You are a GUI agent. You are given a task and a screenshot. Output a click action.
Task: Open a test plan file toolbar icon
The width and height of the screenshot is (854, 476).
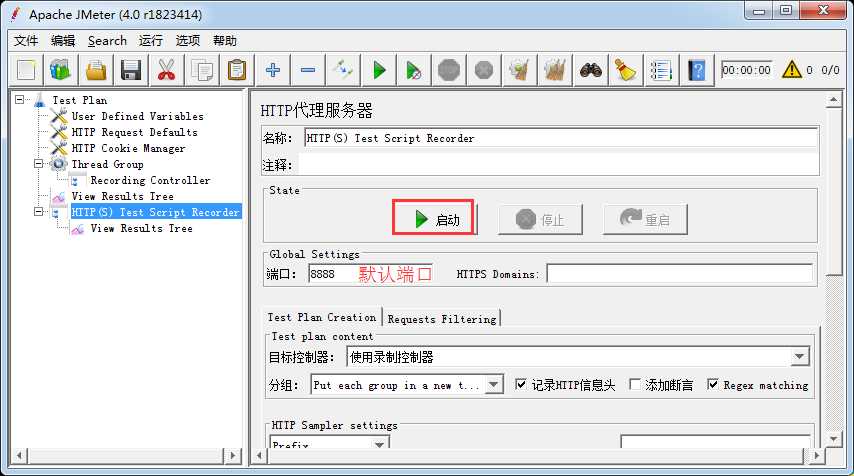tap(96, 70)
